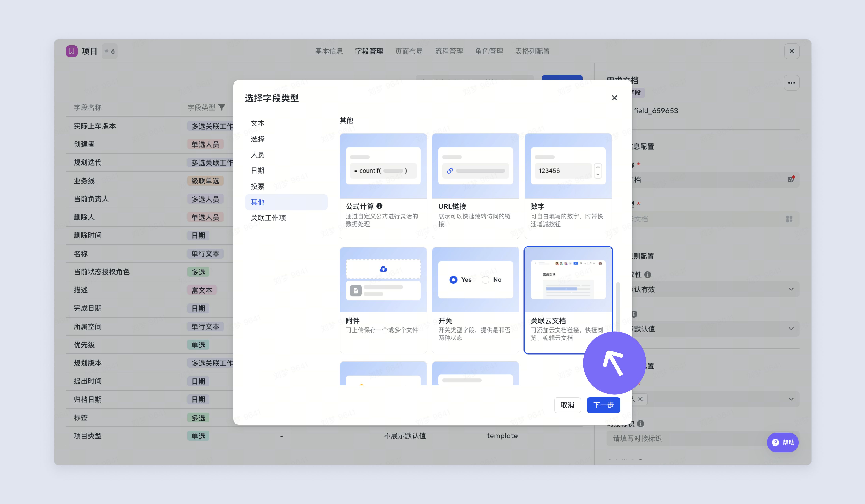Remove the tag with the small x

tap(640, 399)
